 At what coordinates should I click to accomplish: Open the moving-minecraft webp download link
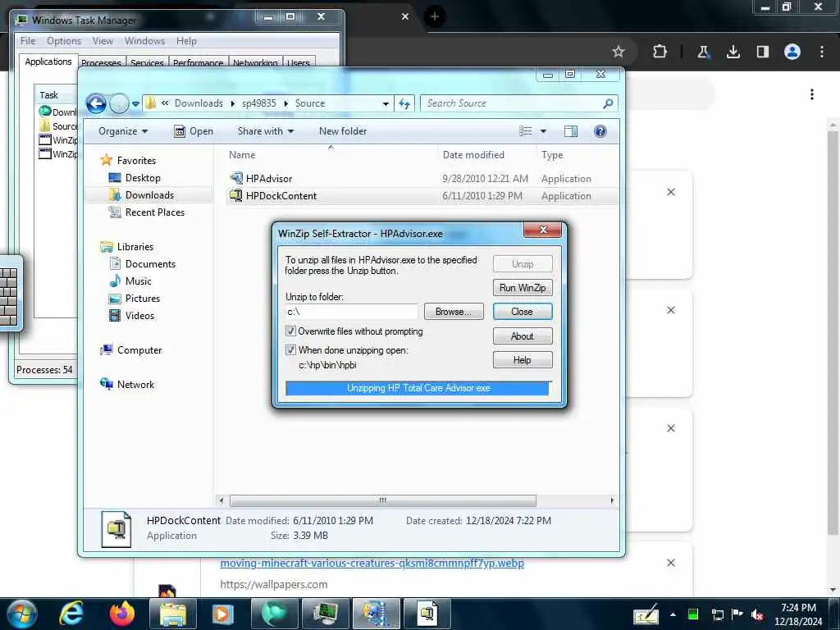372,563
